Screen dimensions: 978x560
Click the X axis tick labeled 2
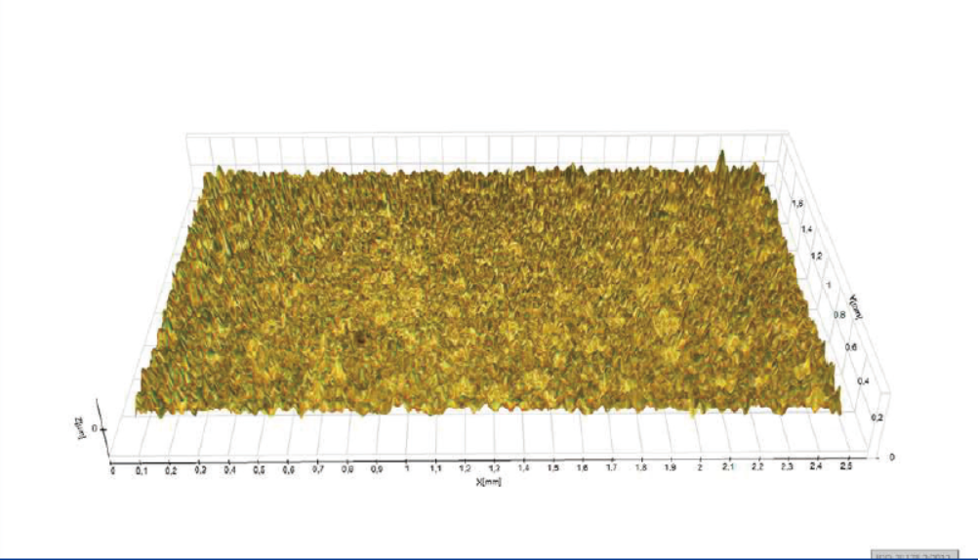(x=699, y=468)
